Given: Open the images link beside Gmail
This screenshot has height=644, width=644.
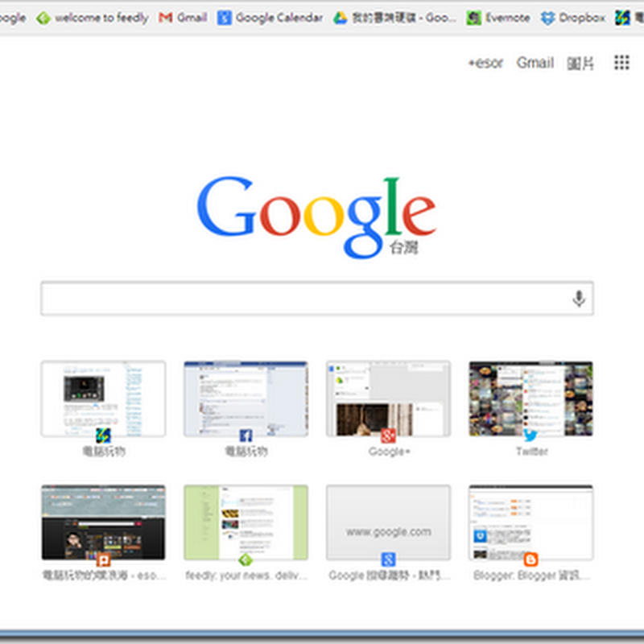Looking at the screenshot, I should pyautogui.click(x=580, y=64).
